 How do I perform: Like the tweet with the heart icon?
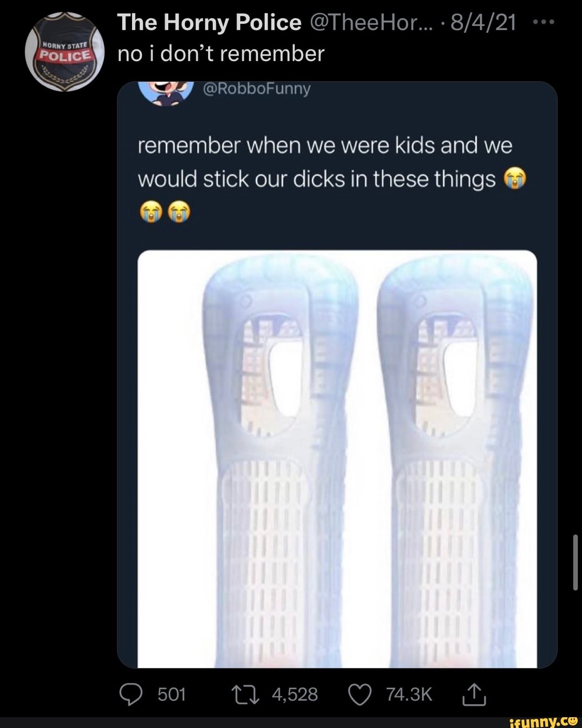[x=360, y=695]
